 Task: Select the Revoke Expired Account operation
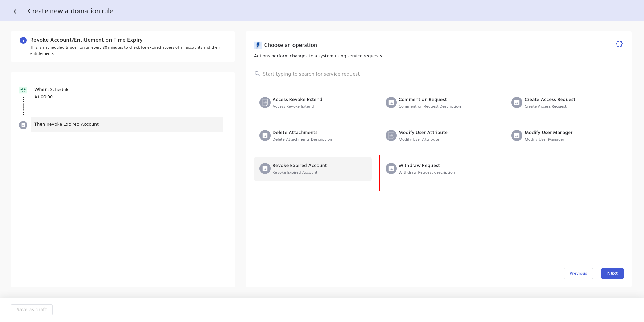[x=313, y=169]
